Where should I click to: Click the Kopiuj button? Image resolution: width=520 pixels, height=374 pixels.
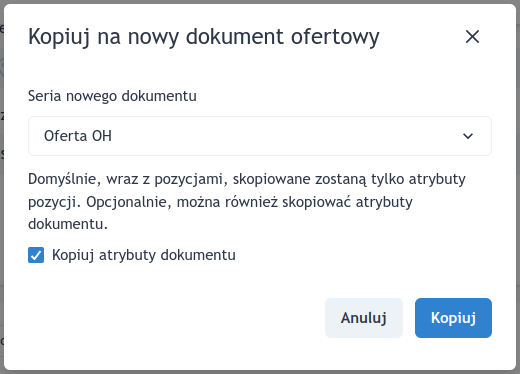[x=453, y=318]
